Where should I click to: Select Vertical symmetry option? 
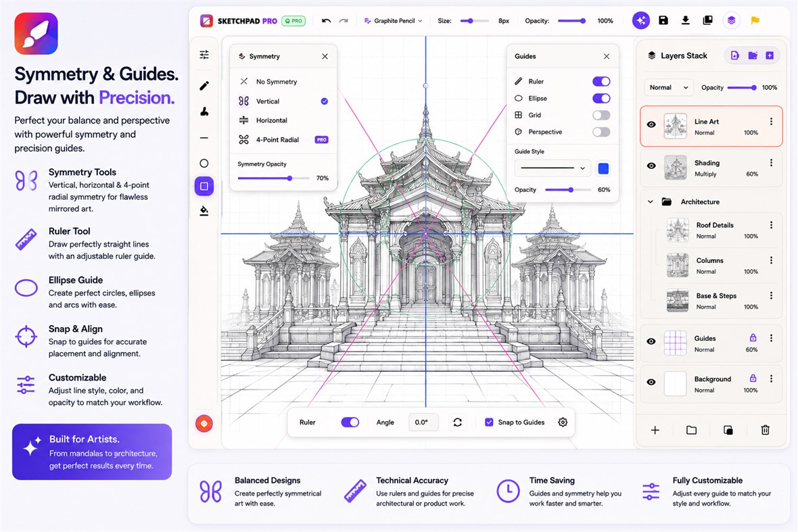(x=283, y=101)
